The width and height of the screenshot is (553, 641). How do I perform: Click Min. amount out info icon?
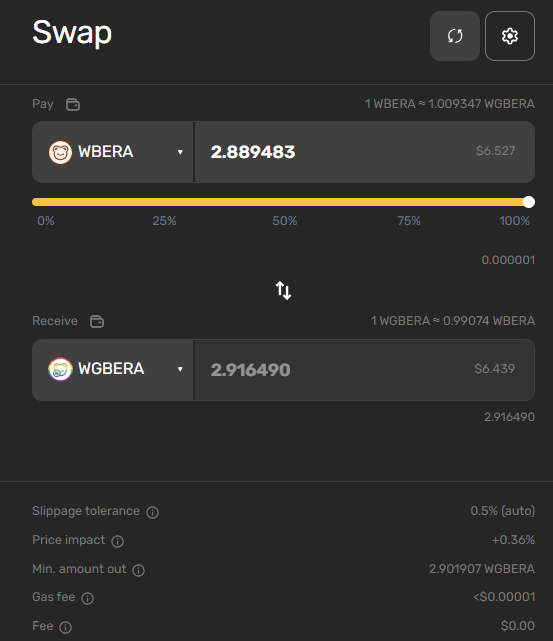[139, 570]
